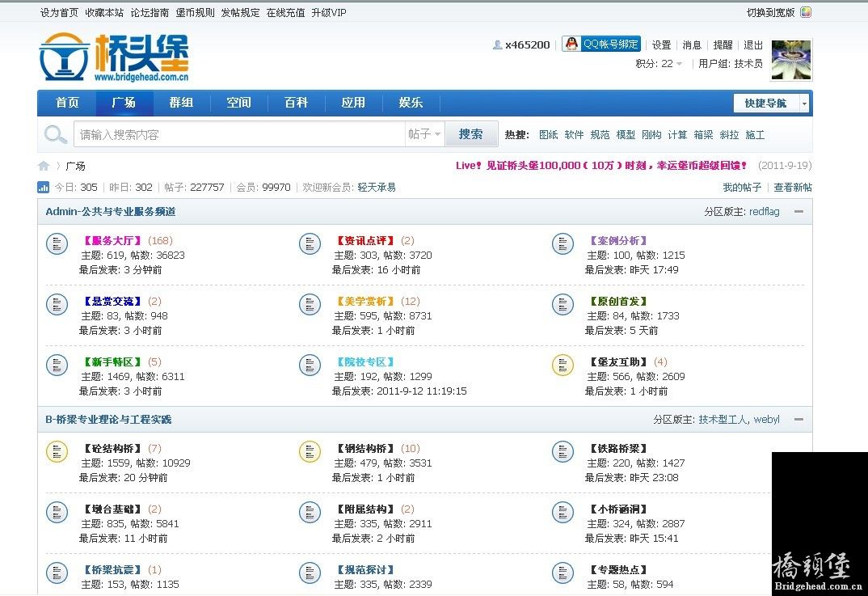This screenshot has width=868, height=596.
Task: Click forum icon beside 铁路桥梁
Action: (x=563, y=451)
